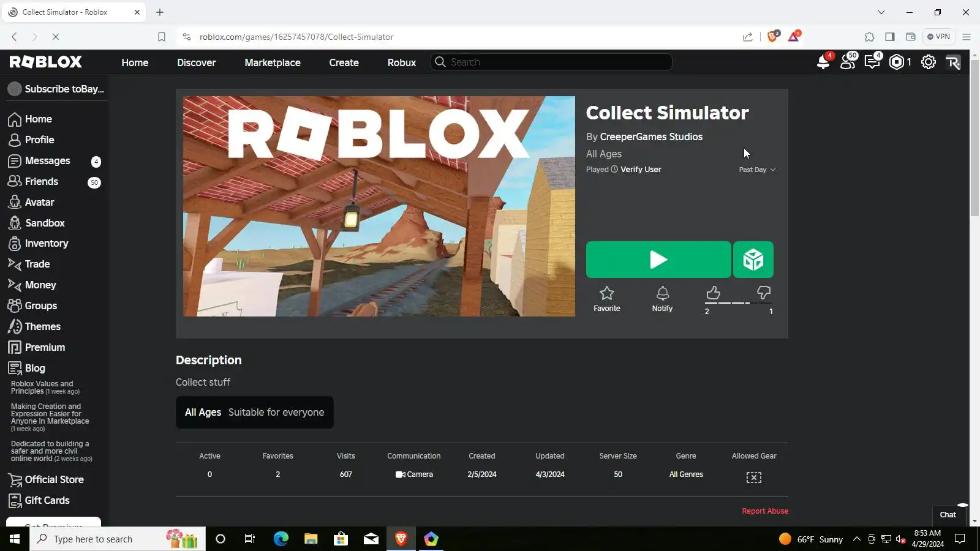Viewport: 980px width, 551px height.
Task: Open File Explorer from the taskbar
Action: pos(311,539)
